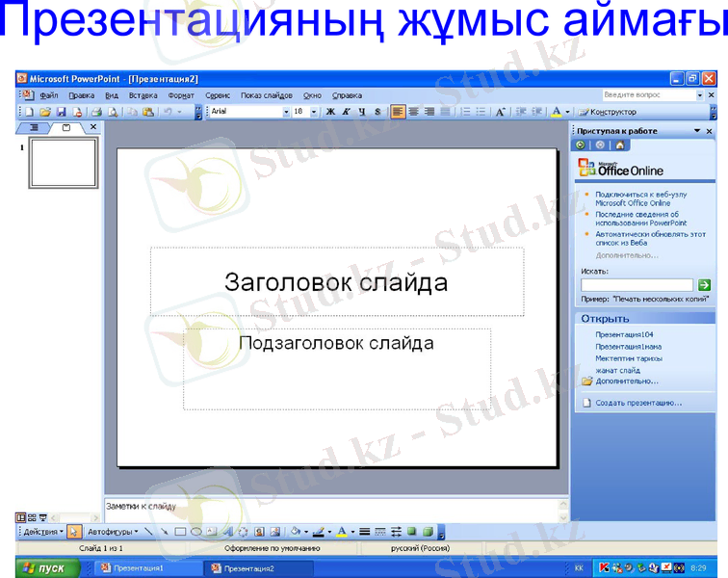Open Последние сведения об использовании PowerPoint link
The image size is (728, 578).
coord(640,219)
